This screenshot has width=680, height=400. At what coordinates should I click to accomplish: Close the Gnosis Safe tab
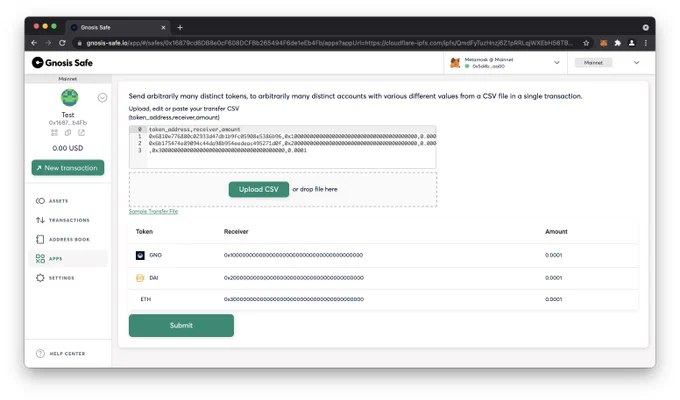tap(163, 27)
